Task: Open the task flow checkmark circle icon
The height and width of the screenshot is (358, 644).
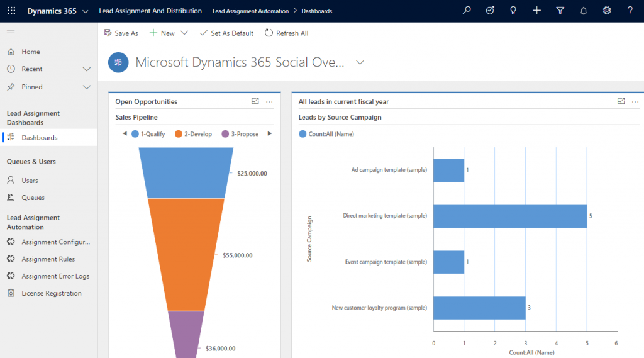Action: point(490,11)
